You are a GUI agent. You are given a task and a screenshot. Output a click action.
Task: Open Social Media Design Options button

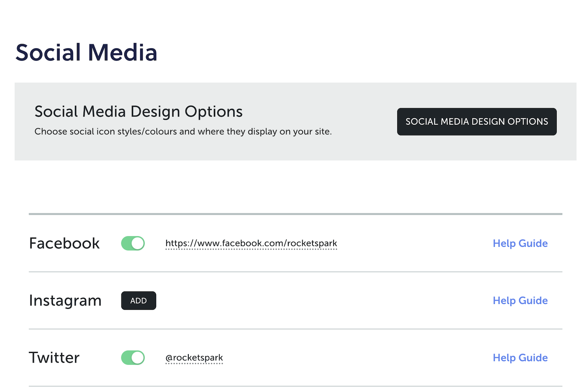[477, 122]
